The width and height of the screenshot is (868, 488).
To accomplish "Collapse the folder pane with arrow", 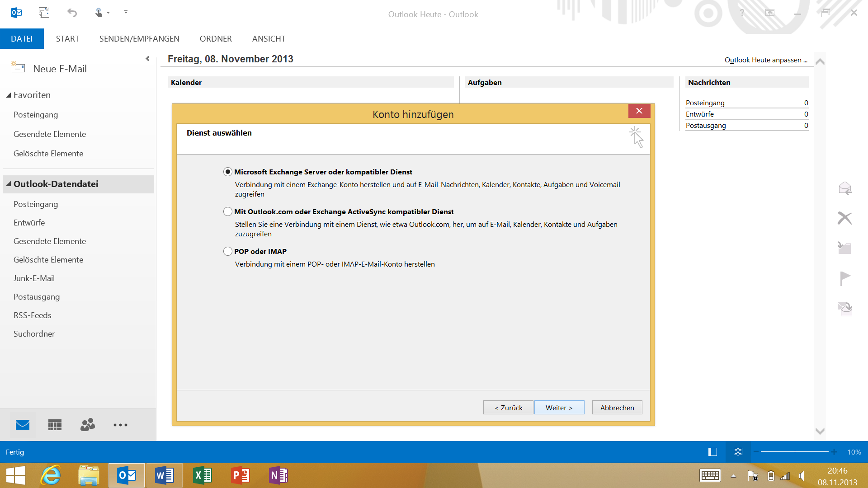I will coord(147,59).
